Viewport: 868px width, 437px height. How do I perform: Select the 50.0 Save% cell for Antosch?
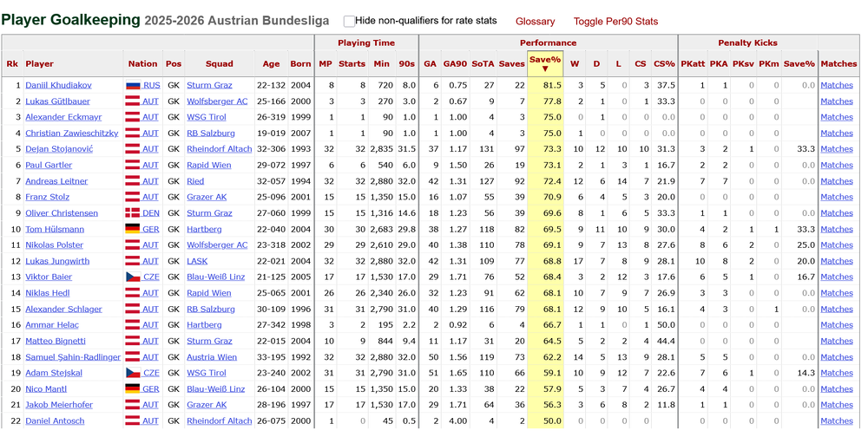[552, 421]
